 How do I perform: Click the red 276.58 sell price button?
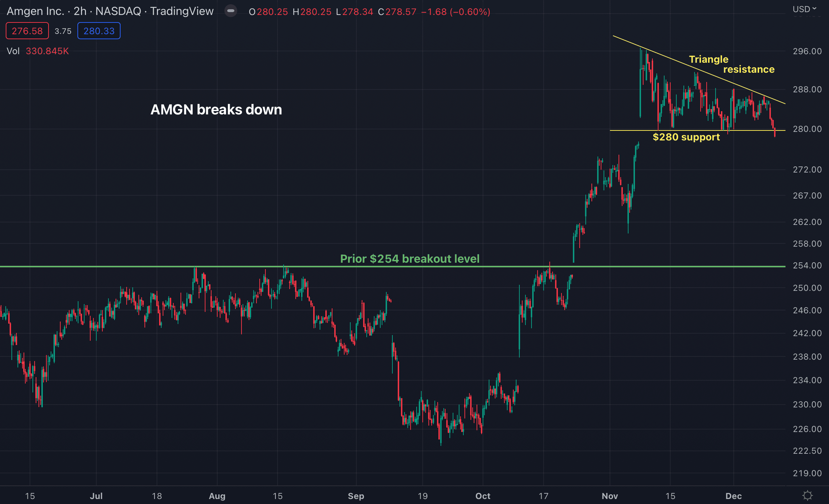[27, 31]
